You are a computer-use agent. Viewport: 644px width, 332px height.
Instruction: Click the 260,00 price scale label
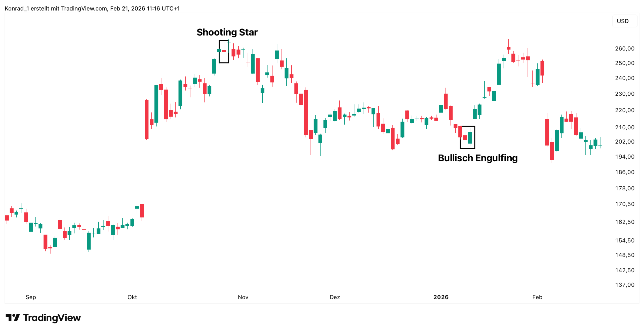pyautogui.click(x=625, y=48)
